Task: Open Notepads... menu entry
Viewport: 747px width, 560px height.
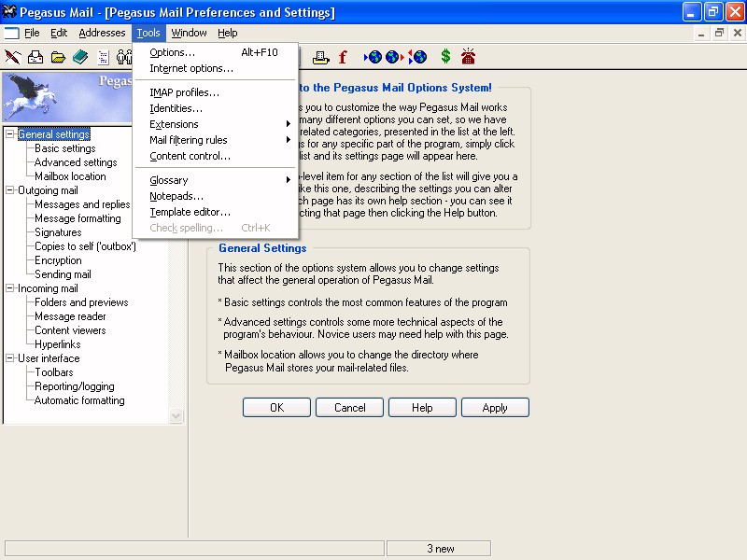Action: click(x=216, y=196)
